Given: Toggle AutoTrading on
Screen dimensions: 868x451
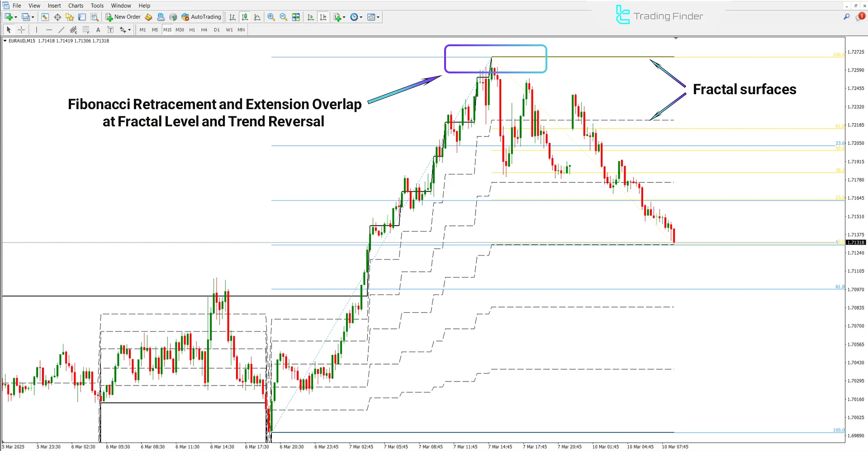Looking at the screenshot, I should tap(202, 17).
